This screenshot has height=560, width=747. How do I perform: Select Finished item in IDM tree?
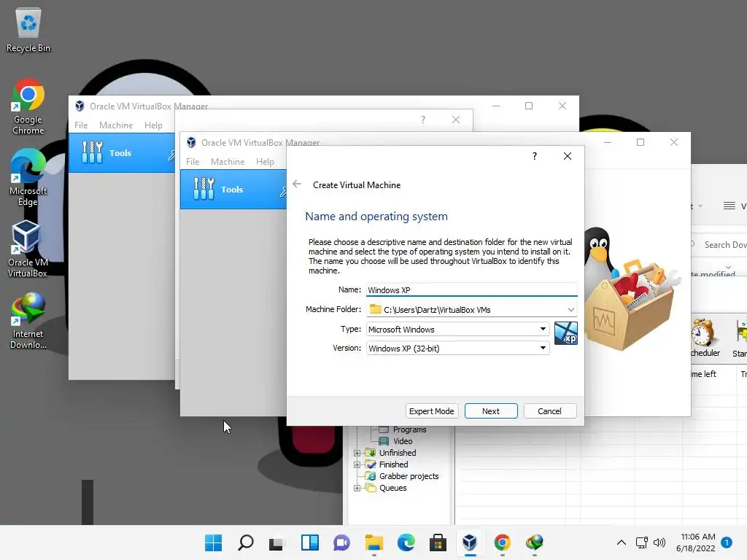pyautogui.click(x=393, y=464)
